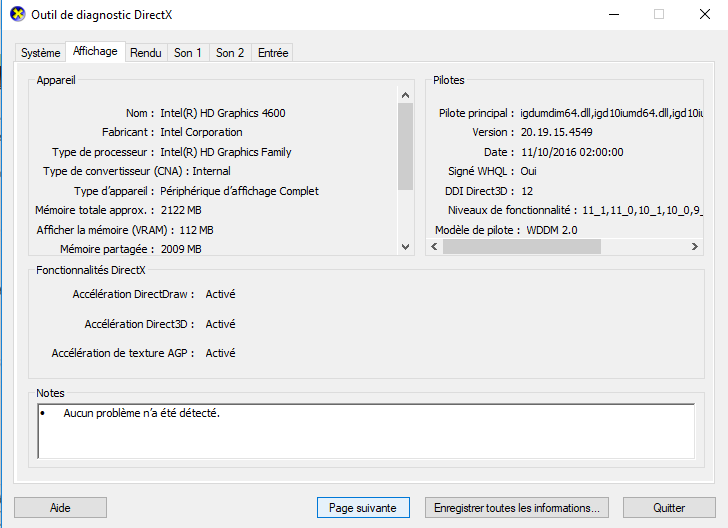
Task: Click inside the Notes text box
Action: point(366,431)
